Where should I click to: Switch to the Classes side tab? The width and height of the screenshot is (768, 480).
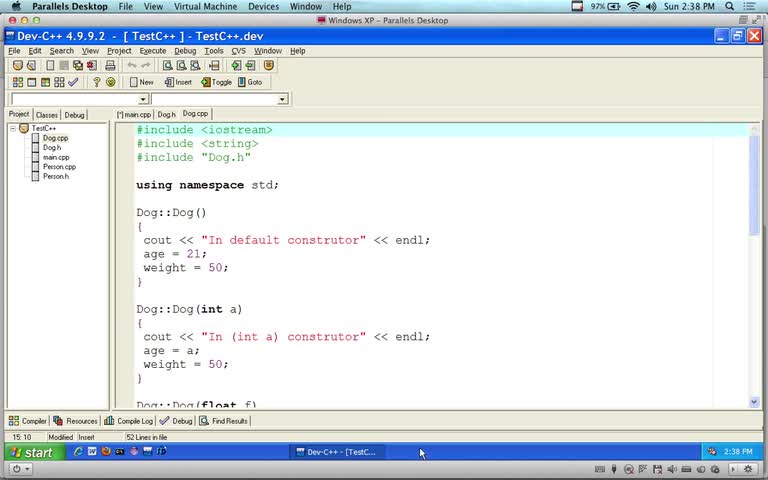click(x=47, y=115)
